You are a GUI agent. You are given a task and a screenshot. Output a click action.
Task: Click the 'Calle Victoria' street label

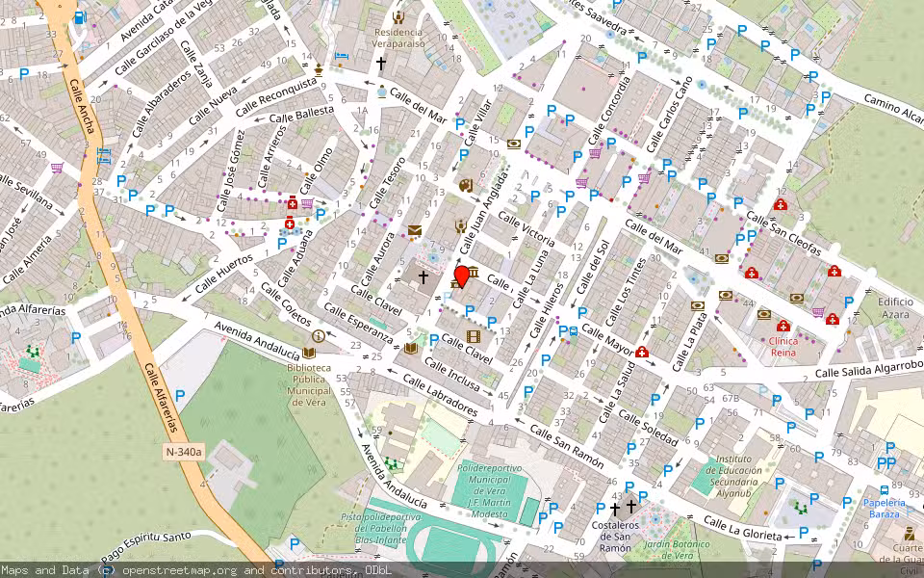coord(526,228)
